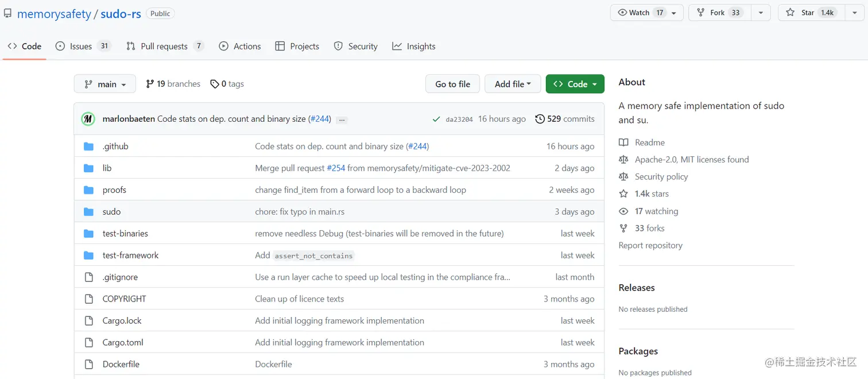Switch to the Pull requests tab

[x=164, y=47]
